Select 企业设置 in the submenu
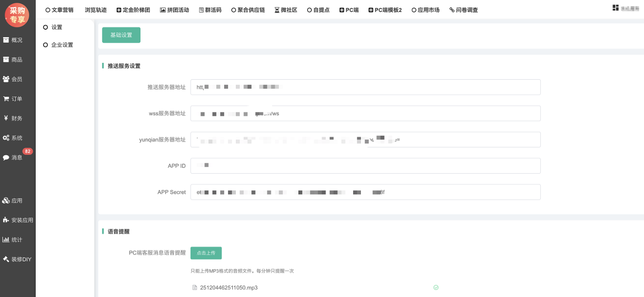 coord(62,45)
